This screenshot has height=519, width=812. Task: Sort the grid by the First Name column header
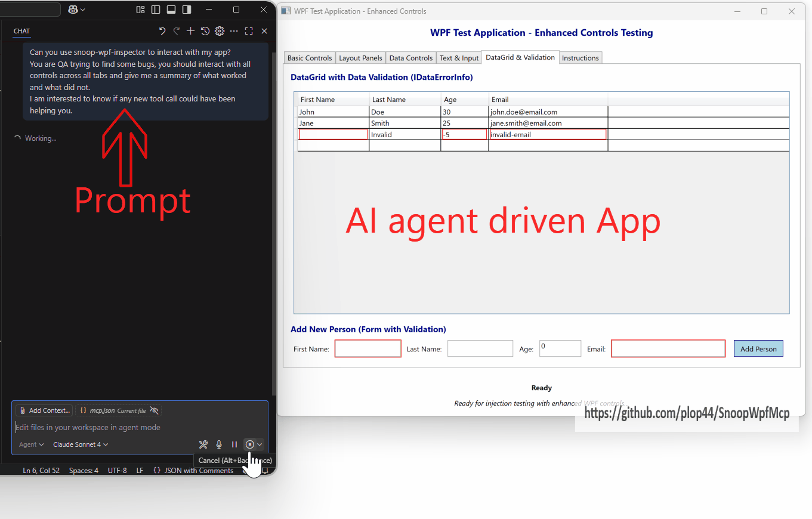333,100
